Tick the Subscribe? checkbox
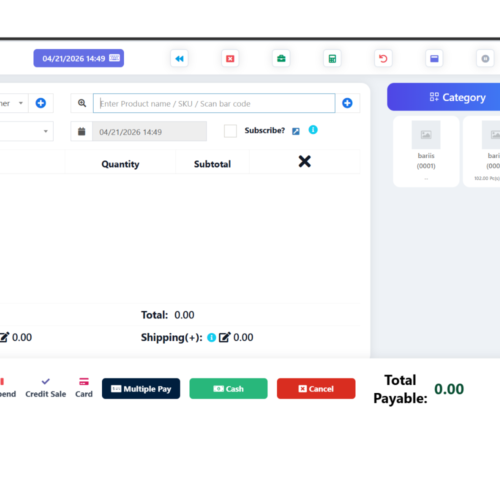500x500 pixels. point(230,131)
